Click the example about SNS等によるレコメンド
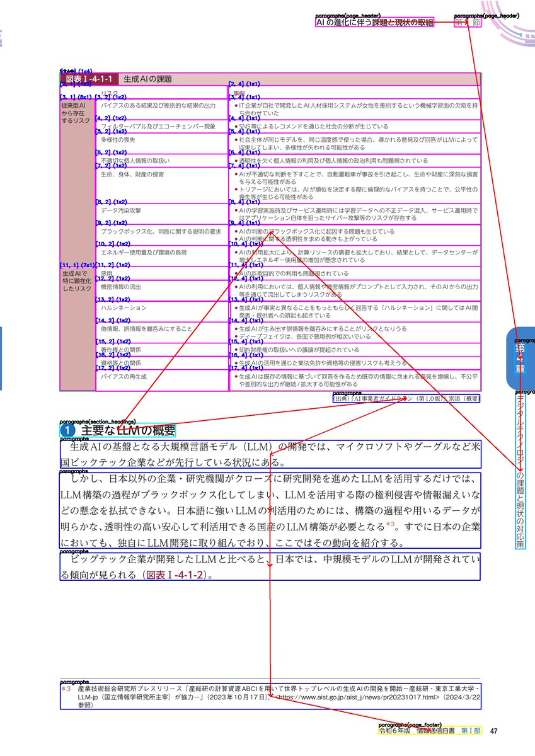 (355, 127)
